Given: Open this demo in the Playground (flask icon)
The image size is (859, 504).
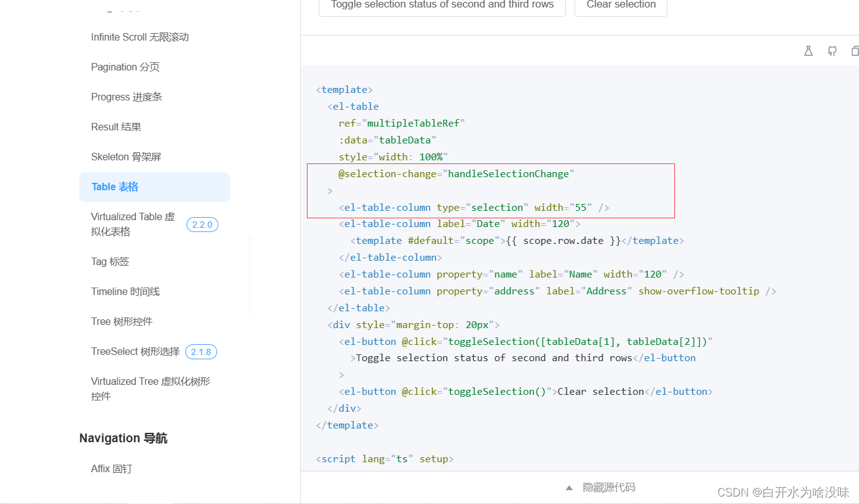Looking at the screenshot, I should coord(808,51).
